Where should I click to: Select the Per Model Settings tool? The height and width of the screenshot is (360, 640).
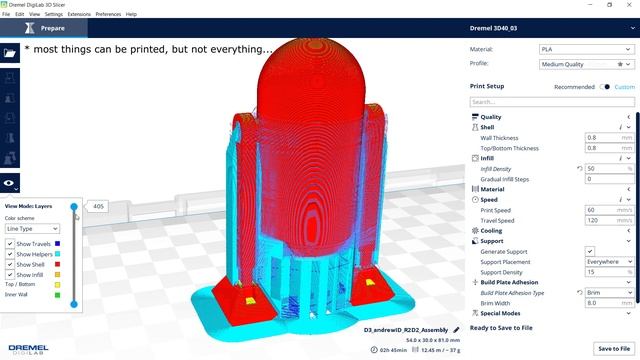[10, 158]
